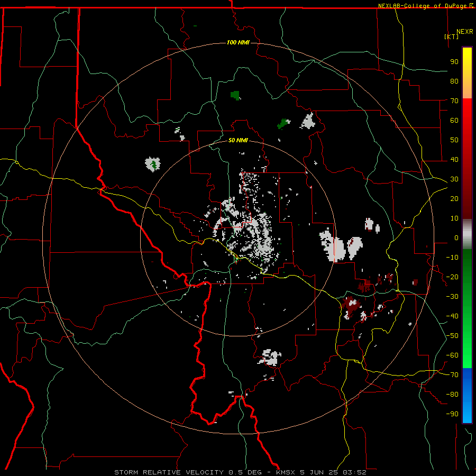The height and width of the screenshot is (476, 476).
Task: Select the 20 value on velocity scale
Action: [x=454, y=198]
